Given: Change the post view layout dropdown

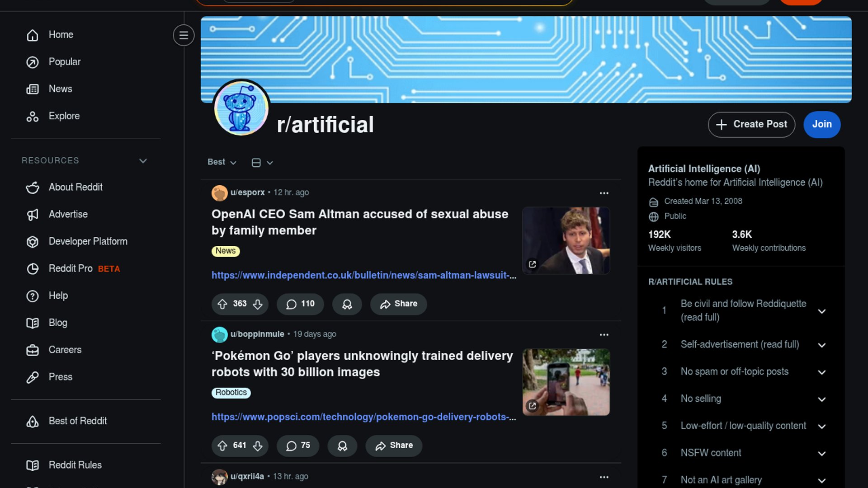Looking at the screenshot, I should pyautogui.click(x=262, y=163).
